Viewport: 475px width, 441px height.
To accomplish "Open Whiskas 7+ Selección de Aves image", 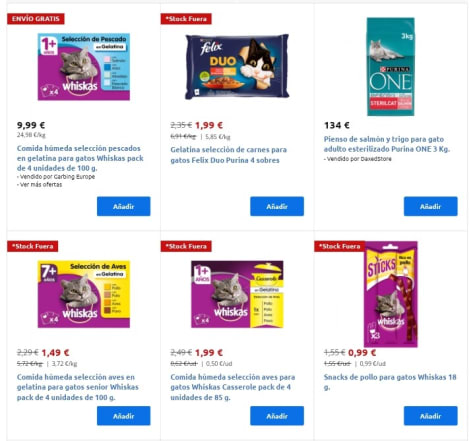I will click(84, 294).
